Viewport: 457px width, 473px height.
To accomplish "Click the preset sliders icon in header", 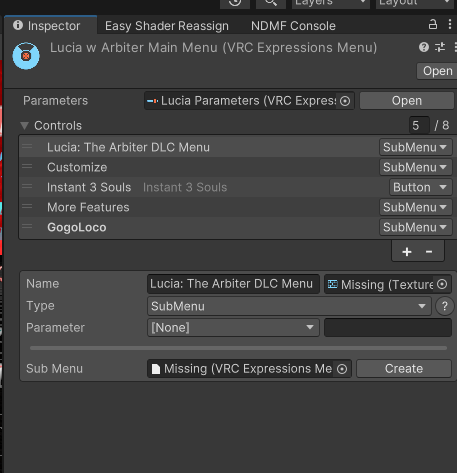I will click(440, 47).
